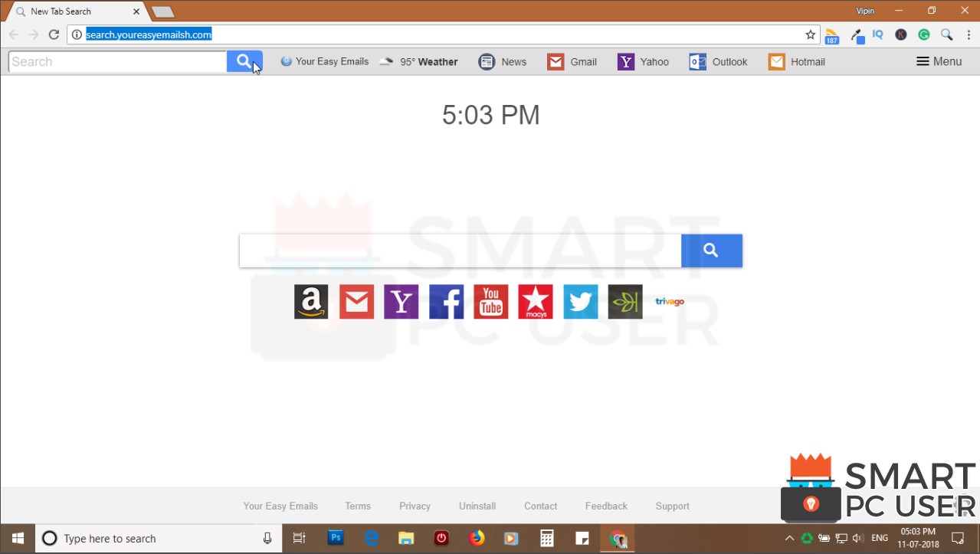Image resolution: width=980 pixels, height=554 pixels.
Task: Click the Cortana search box on taskbar
Action: (x=159, y=539)
